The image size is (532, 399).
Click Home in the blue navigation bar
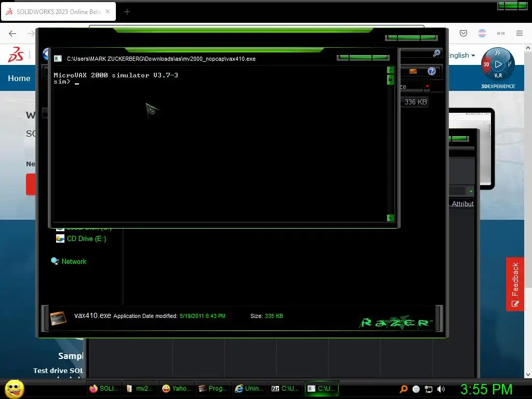click(x=19, y=78)
